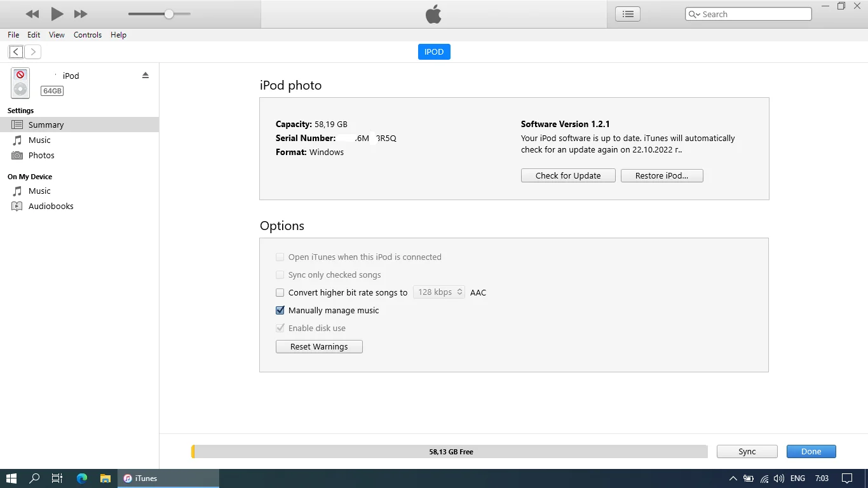Go forward with the right arrow
The height and width of the screenshot is (488, 868).
coord(33,52)
